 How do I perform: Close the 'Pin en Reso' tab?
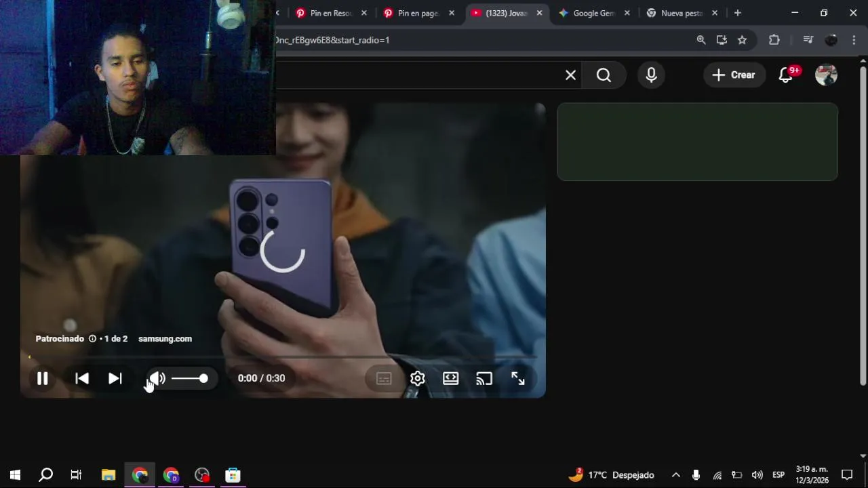coord(364,13)
